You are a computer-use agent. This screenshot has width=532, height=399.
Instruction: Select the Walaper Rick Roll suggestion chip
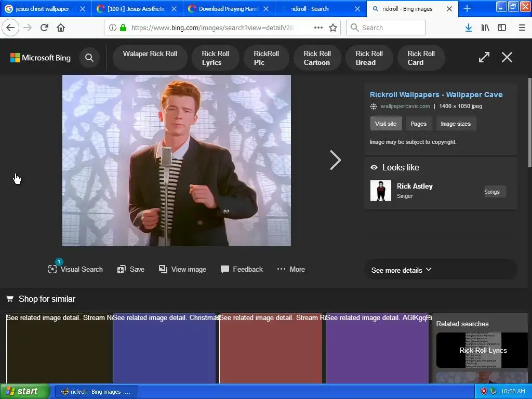pos(150,58)
